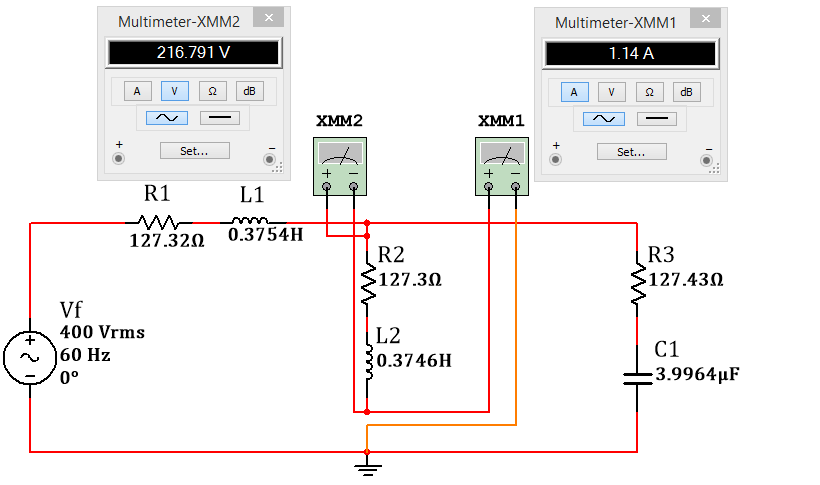Click the Vf source name label

71,310
